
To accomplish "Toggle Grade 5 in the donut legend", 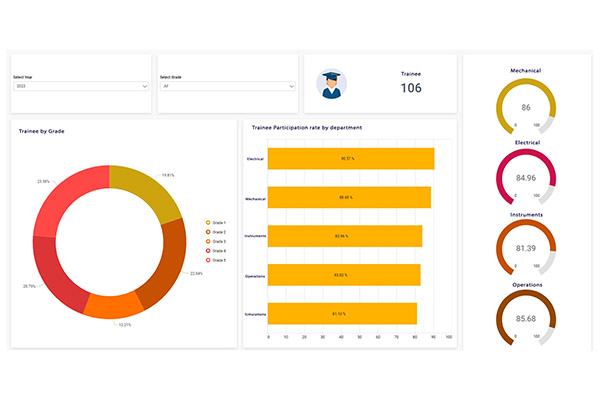I will (208, 259).
